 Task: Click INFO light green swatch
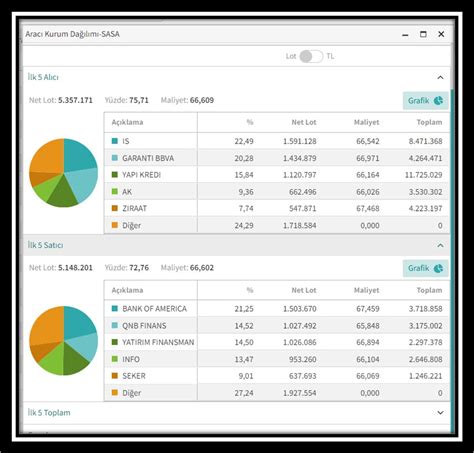coord(115,359)
